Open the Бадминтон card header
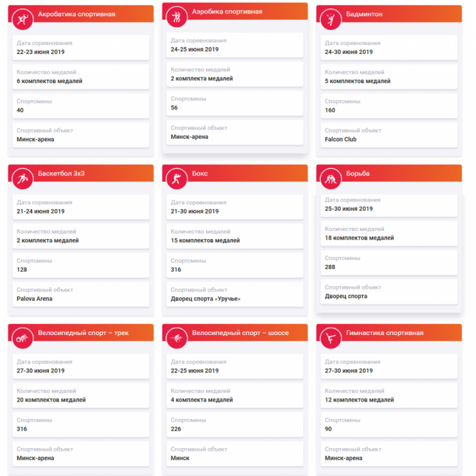This screenshot has width=476, height=476. coord(389,14)
